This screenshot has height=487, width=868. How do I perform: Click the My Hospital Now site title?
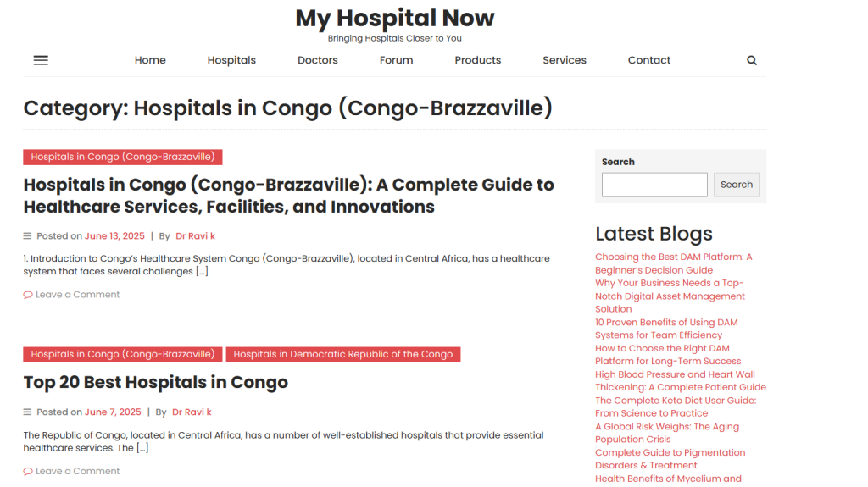click(395, 19)
